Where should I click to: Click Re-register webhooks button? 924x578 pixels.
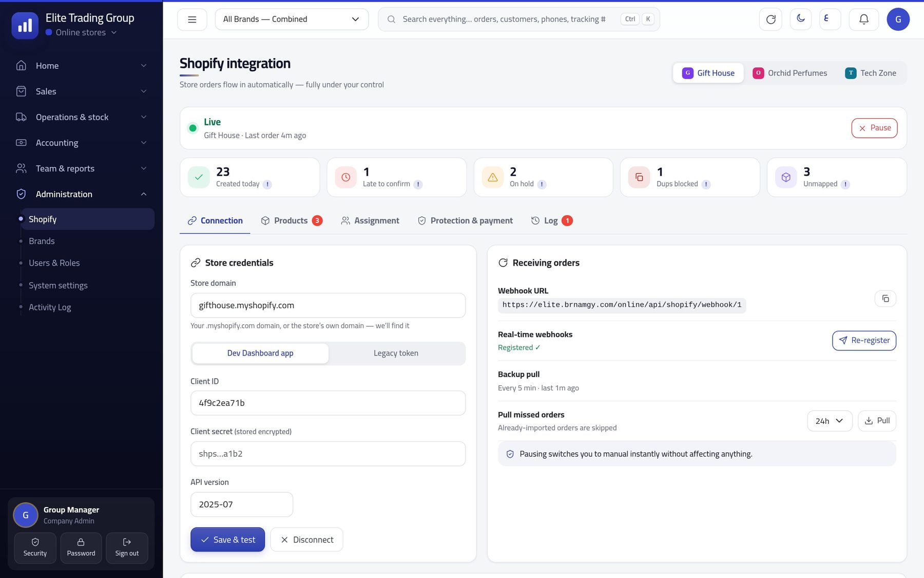pos(864,341)
